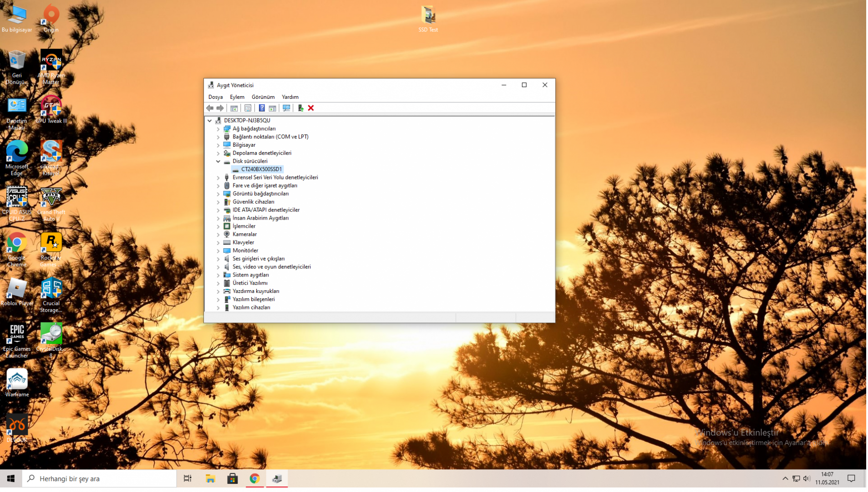Open Microsoft Store from the taskbar
The width and height of the screenshot is (868, 492).
pos(233,479)
